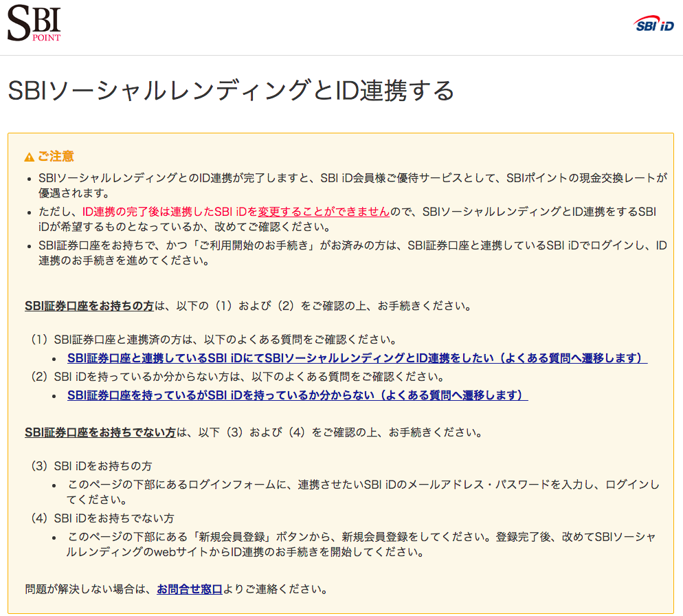Screen dimensions: 683x616
Task: Click item (3) SBI iDをお持ちの方
Action: [91, 466]
